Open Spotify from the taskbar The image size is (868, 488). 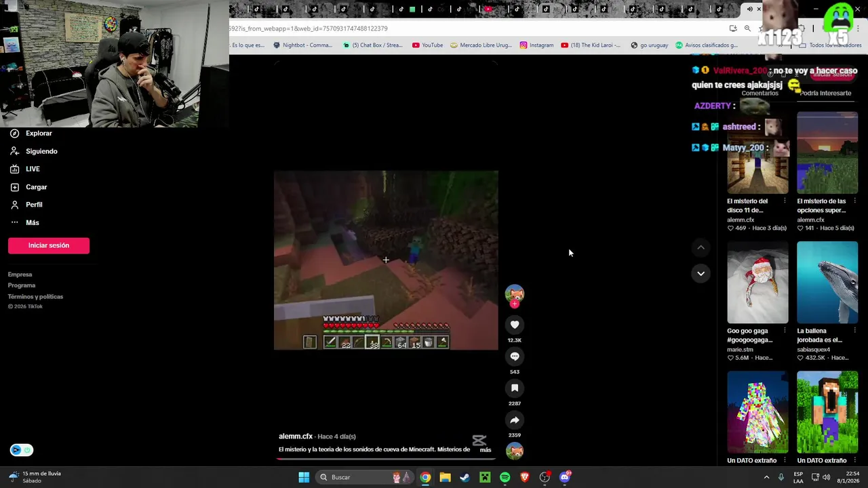tap(505, 477)
